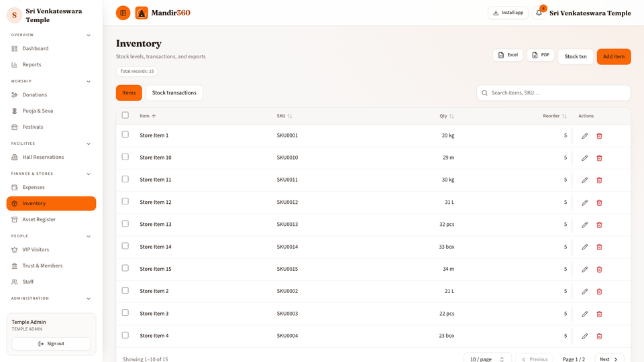Delete Store Item 14 with the trash icon
Image resolution: width=644 pixels, height=362 pixels.
click(x=599, y=247)
